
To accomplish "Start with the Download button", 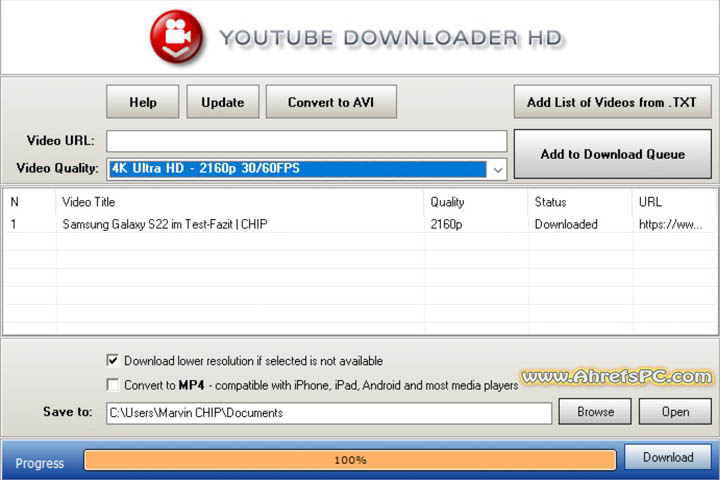I will pos(668,457).
